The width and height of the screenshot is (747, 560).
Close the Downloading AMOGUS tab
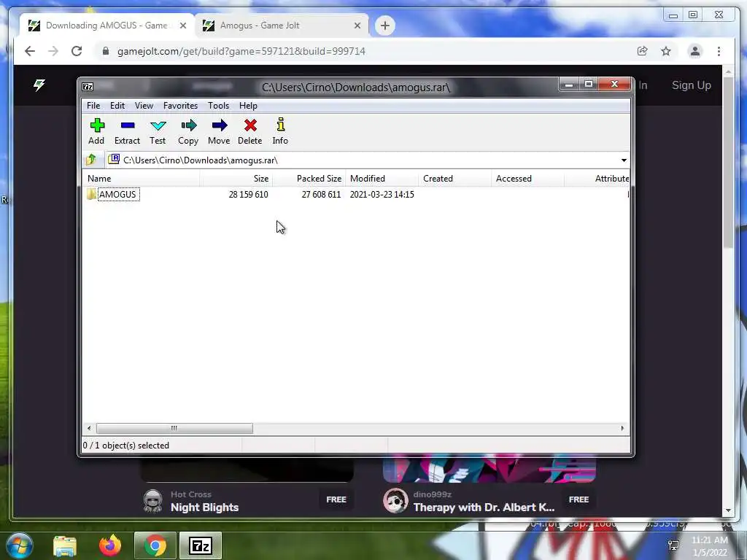point(183,26)
